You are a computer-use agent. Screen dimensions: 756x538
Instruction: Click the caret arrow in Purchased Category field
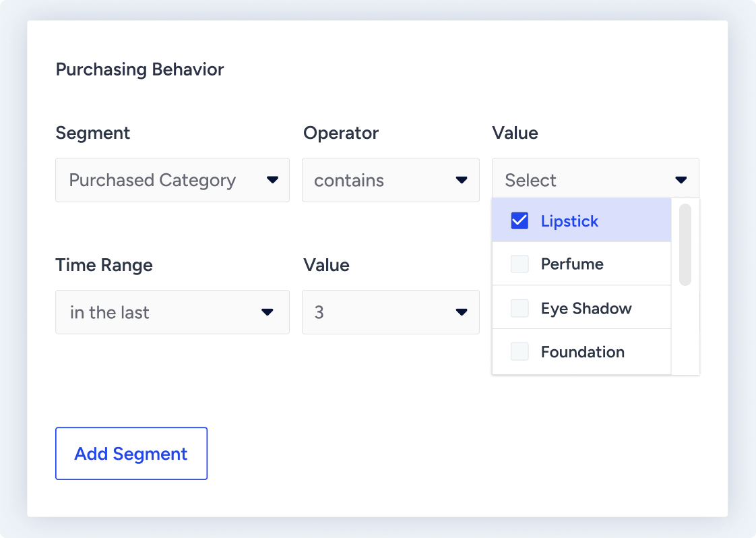[x=272, y=180]
